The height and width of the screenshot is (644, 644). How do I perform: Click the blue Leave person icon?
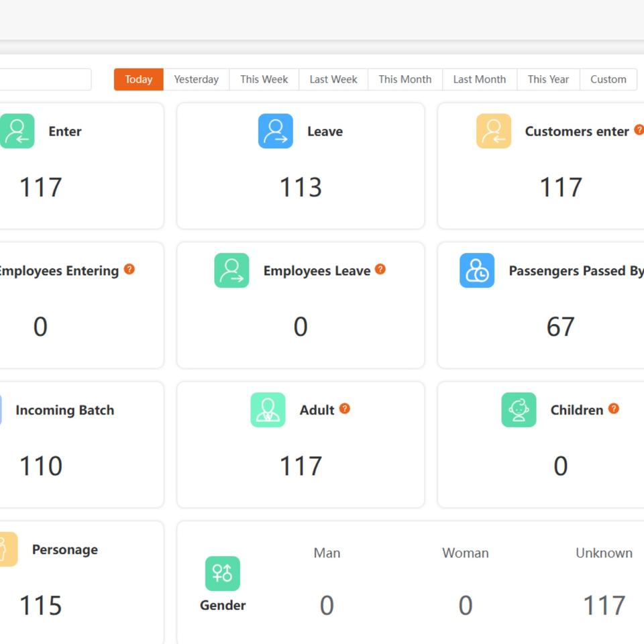275,131
